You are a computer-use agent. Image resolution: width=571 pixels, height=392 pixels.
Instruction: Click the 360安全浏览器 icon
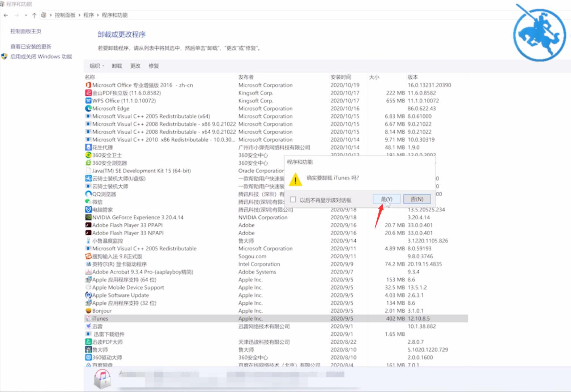point(88,163)
